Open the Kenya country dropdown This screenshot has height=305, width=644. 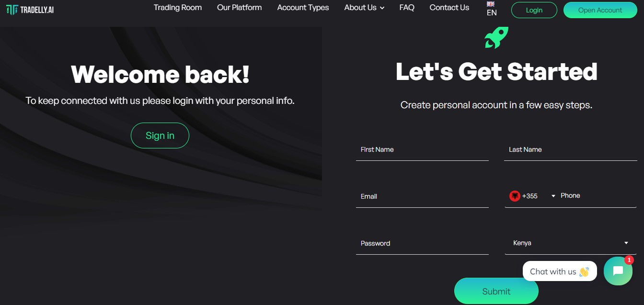[570, 243]
